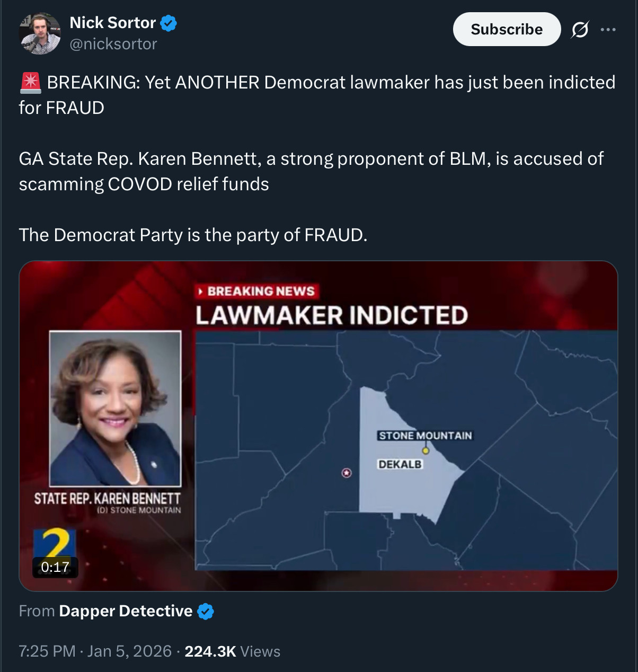The width and height of the screenshot is (638, 672).
Task: Click the @nicksortor handle
Action: tap(113, 44)
